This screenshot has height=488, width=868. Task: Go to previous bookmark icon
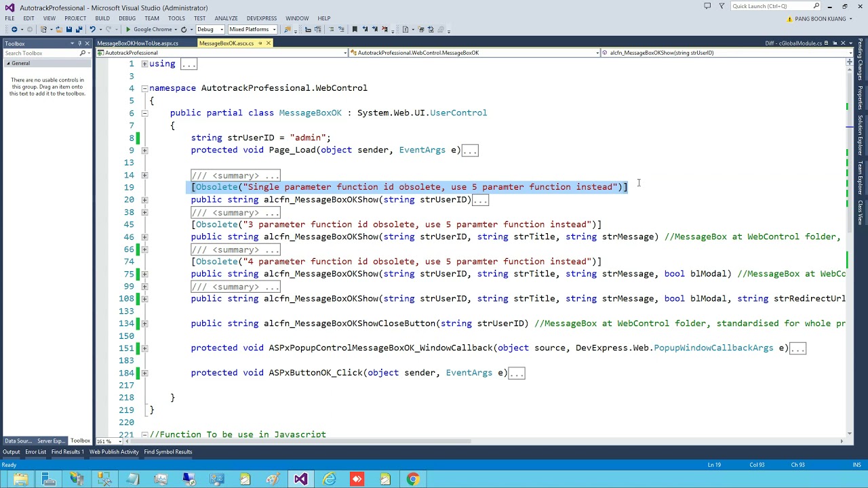[x=365, y=29]
